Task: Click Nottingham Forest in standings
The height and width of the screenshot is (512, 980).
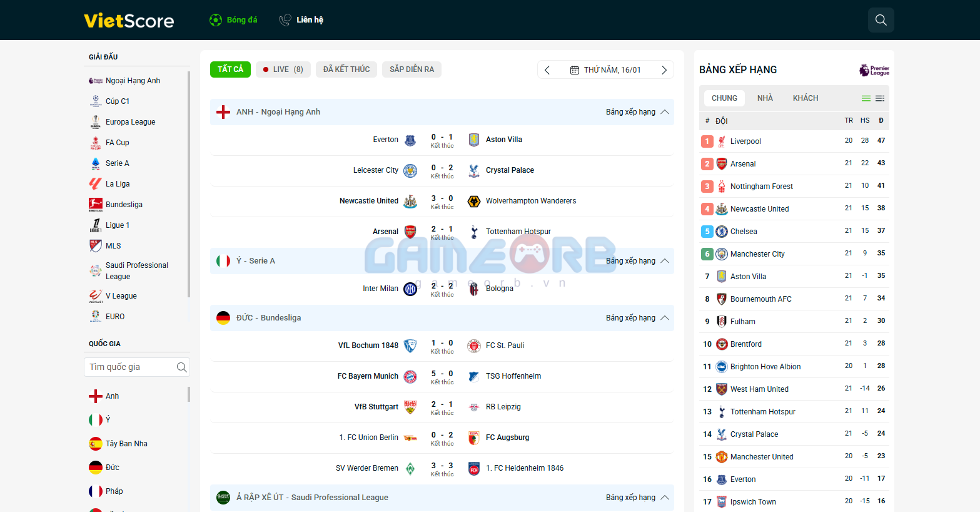Action: pyautogui.click(x=762, y=187)
